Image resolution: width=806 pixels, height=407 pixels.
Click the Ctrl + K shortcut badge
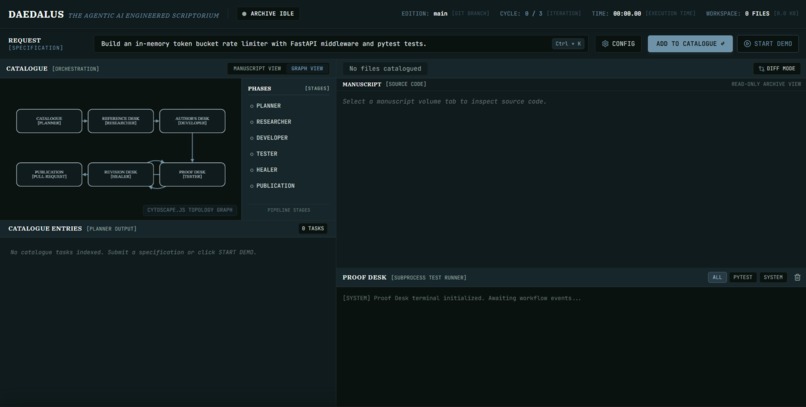coord(568,44)
